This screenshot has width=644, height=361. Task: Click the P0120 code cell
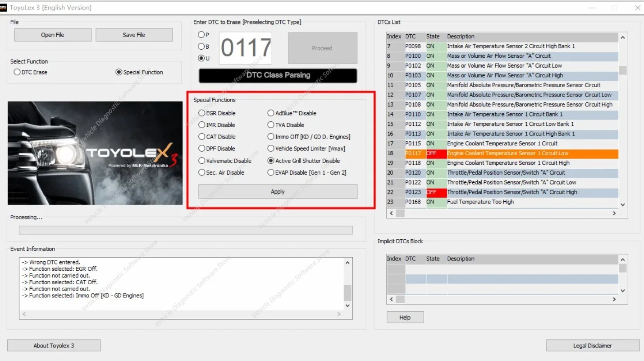[x=416, y=173]
